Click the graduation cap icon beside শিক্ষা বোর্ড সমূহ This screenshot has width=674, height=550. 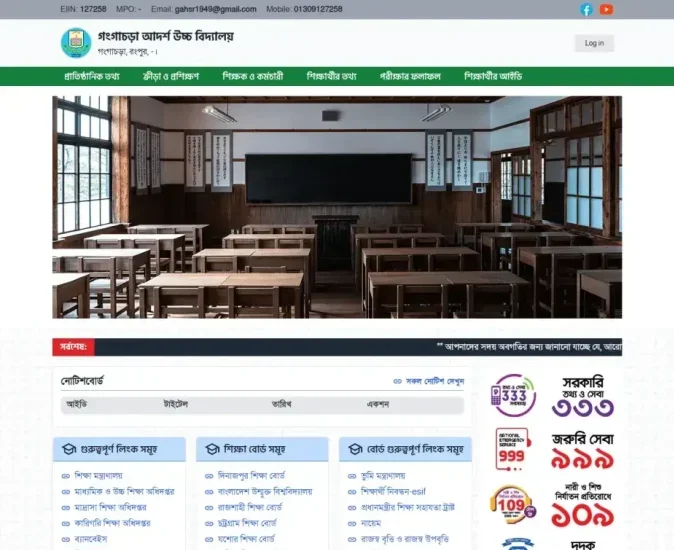click(212, 449)
